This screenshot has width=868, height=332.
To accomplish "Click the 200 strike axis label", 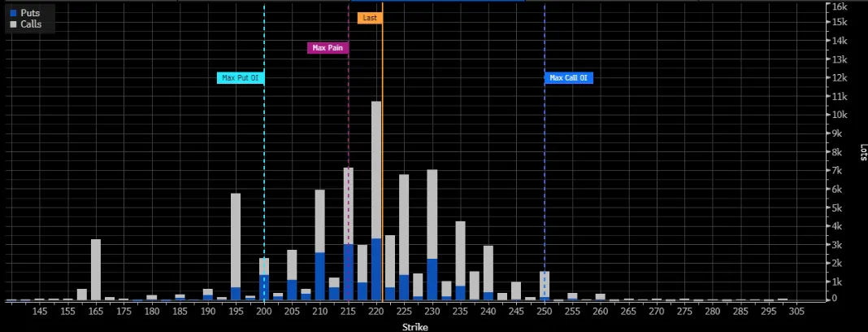I will (264, 312).
